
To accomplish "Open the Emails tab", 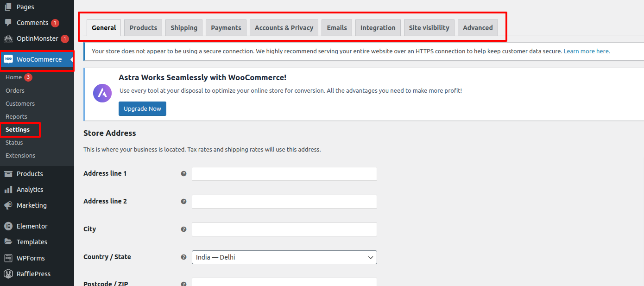I will point(337,28).
